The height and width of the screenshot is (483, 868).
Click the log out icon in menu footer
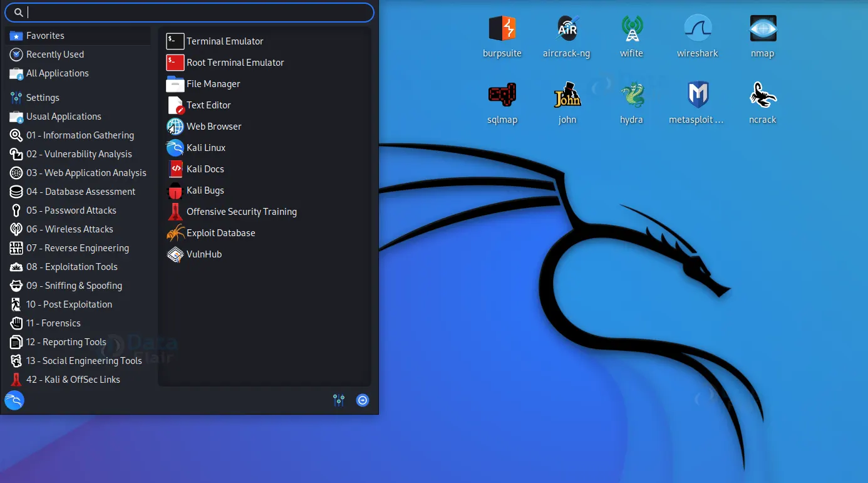pos(363,400)
